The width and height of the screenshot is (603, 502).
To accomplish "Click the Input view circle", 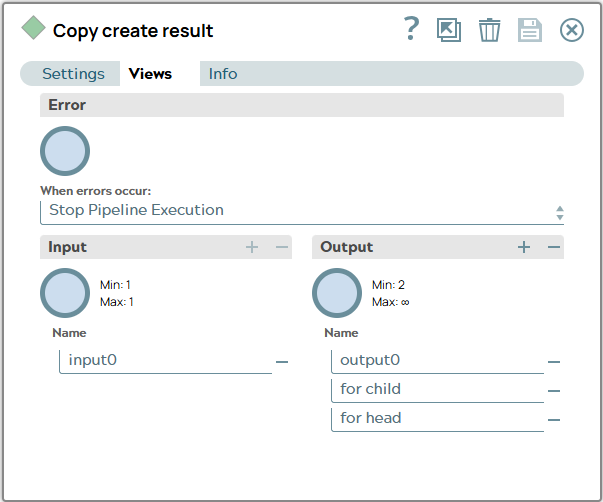I will 65,293.
